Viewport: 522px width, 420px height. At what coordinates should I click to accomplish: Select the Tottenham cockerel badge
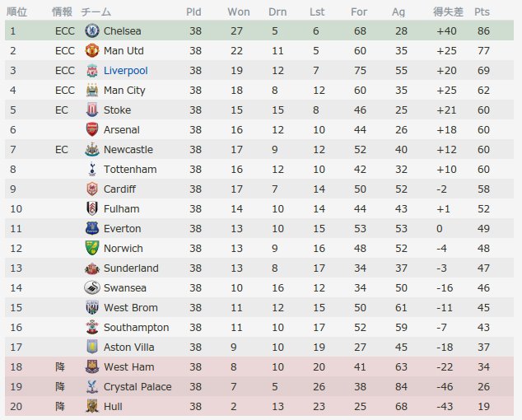[x=92, y=169]
